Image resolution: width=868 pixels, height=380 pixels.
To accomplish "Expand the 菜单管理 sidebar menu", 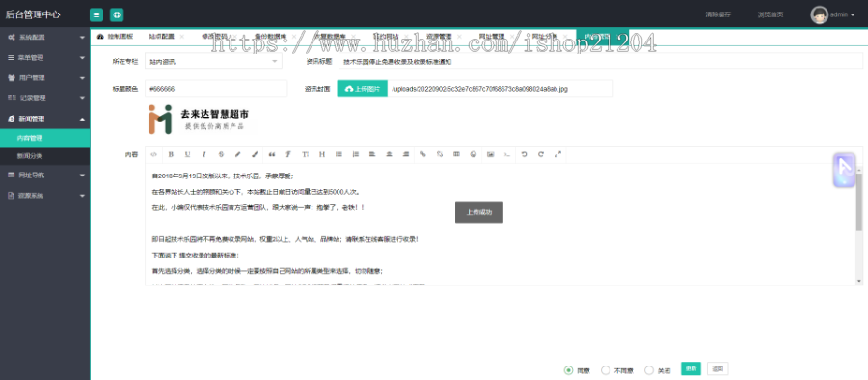I will coord(44,58).
